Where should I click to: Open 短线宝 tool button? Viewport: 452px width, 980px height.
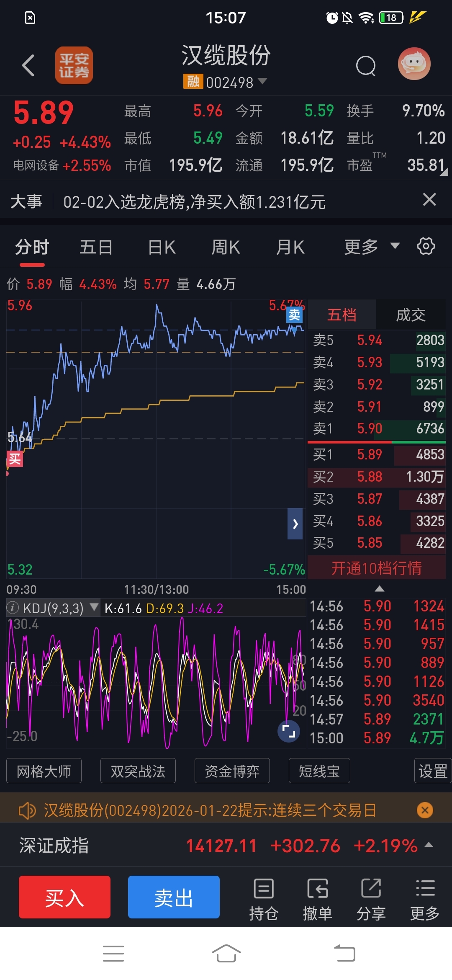pyautogui.click(x=319, y=771)
